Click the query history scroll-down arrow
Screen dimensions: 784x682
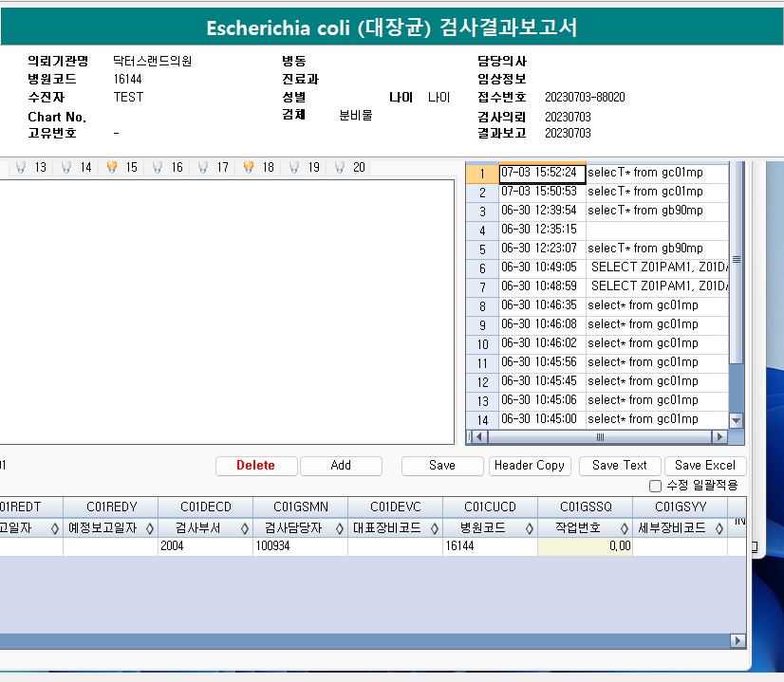point(736,420)
